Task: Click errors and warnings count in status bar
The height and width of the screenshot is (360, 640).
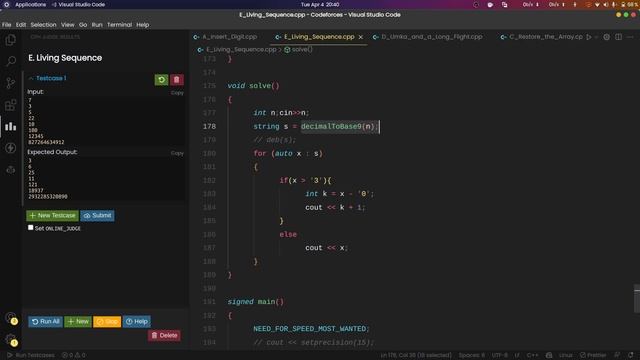Action: point(74,355)
